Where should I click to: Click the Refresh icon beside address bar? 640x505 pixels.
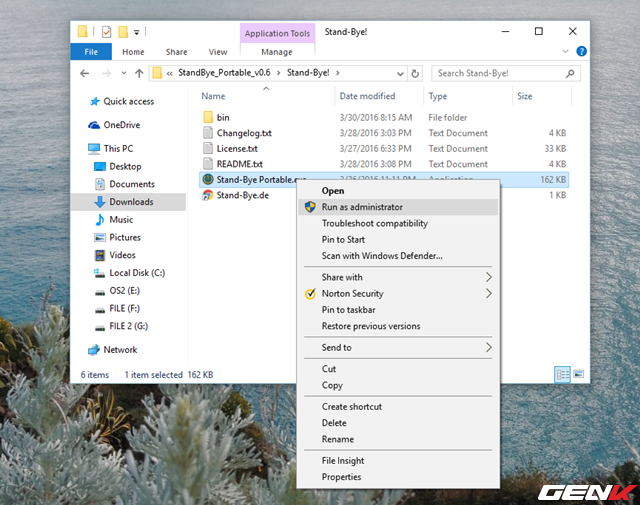point(420,73)
